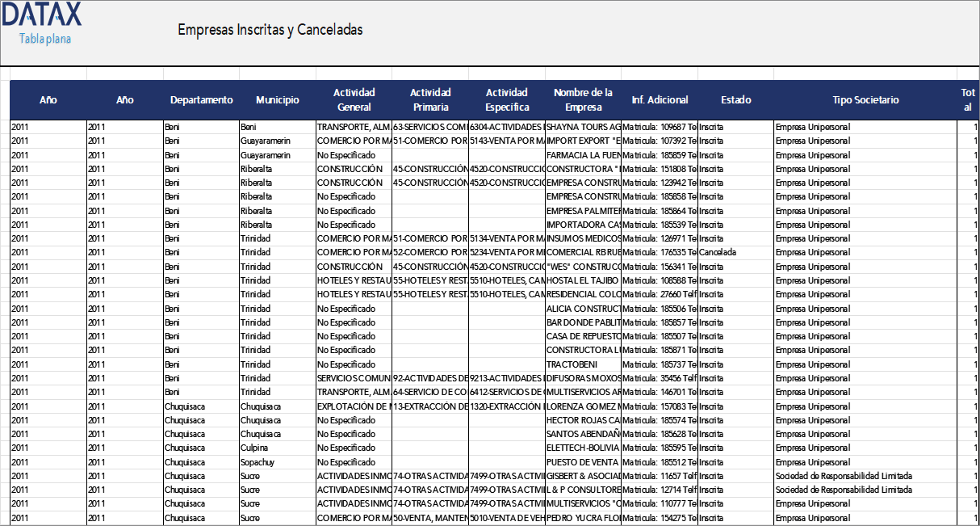Select the DIFUSORAS MOXOS cell

coord(584,378)
